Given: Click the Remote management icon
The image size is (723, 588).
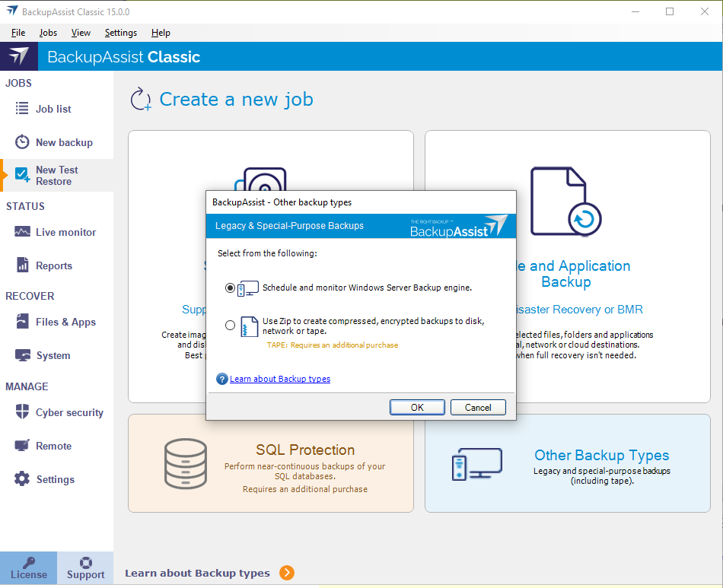Looking at the screenshot, I should (x=22, y=446).
